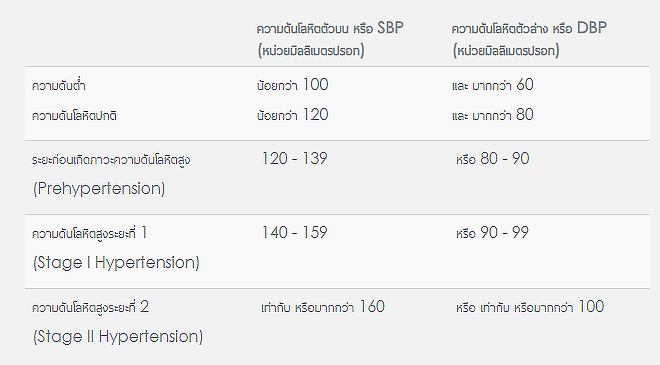Click the SBP column header text
Screen dimensions: 660x365
330,39
